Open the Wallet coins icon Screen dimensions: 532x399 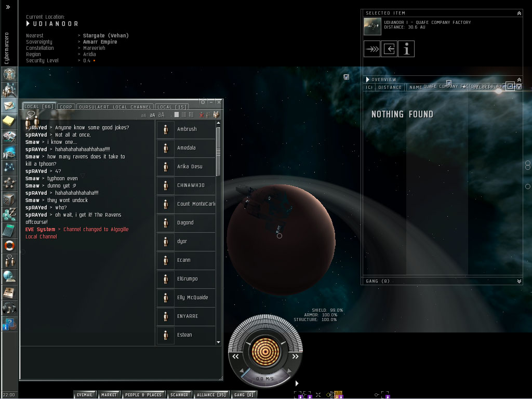click(9, 215)
